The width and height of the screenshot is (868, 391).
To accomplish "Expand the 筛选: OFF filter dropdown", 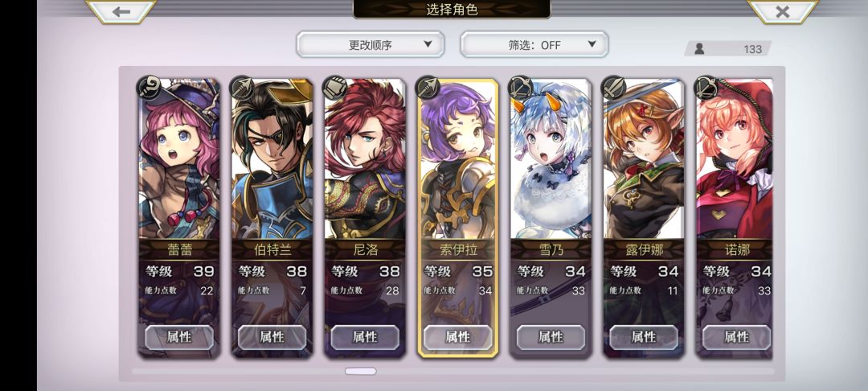I will 534,44.
